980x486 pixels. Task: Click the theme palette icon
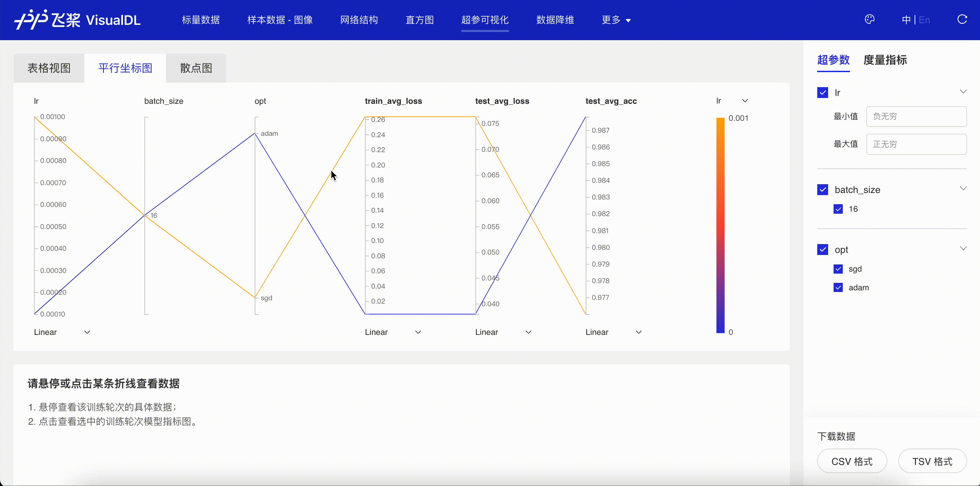(869, 19)
